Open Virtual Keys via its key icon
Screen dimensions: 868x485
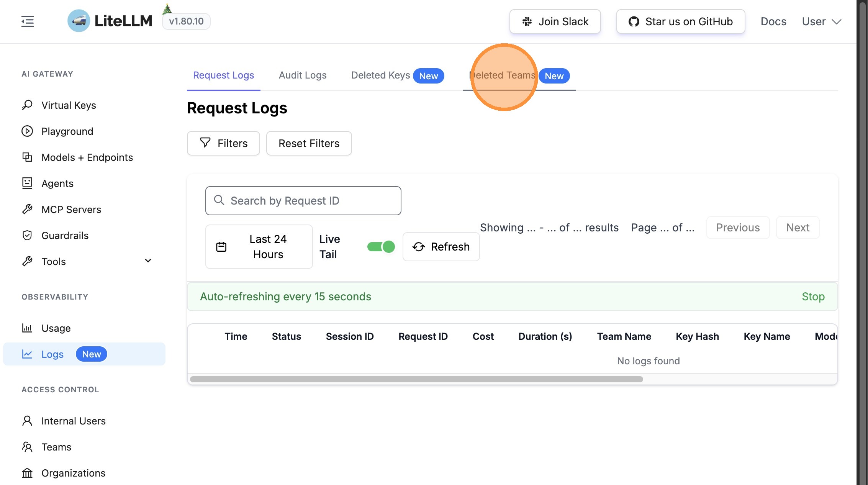coord(27,105)
